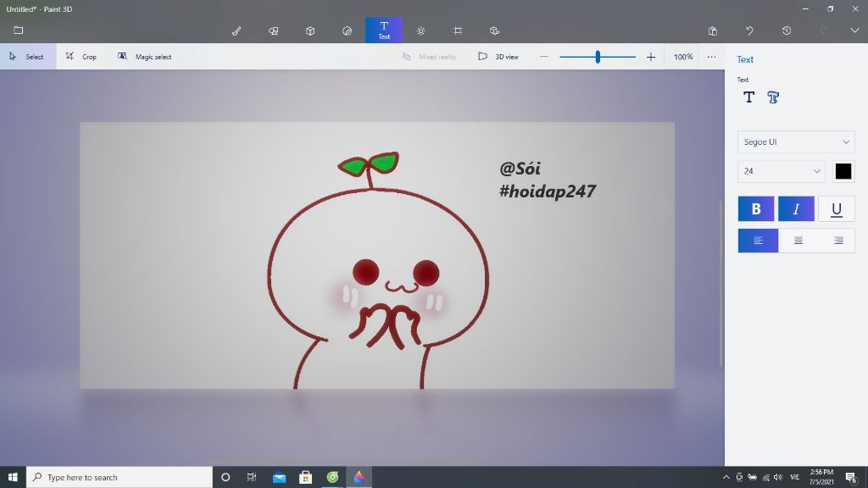This screenshot has height=488, width=868.
Task: Open the History panel
Action: [787, 30]
